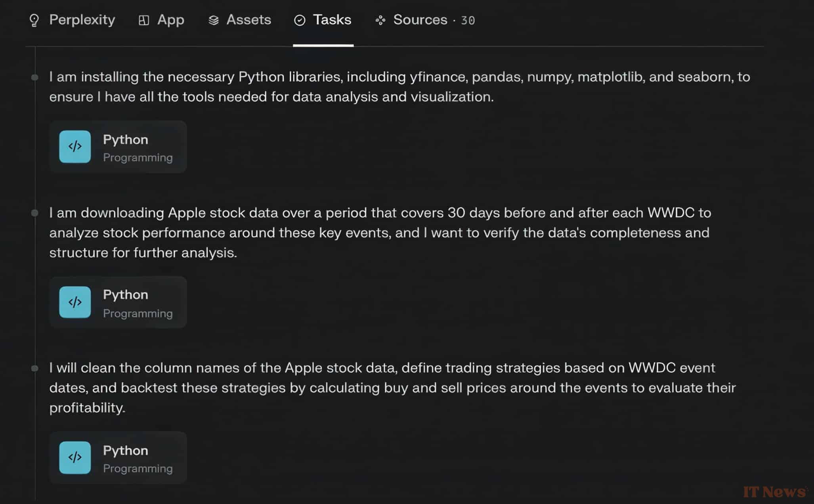The width and height of the screenshot is (814, 504).
Task: Click the Sources tab's dotted icon
Action: pyautogui.click(x=380, y=20)
